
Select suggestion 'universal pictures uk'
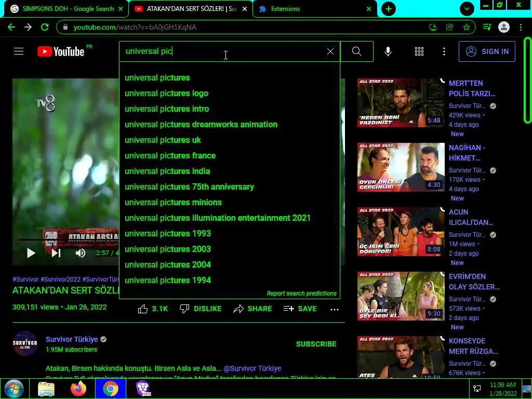tap(229, 140)
